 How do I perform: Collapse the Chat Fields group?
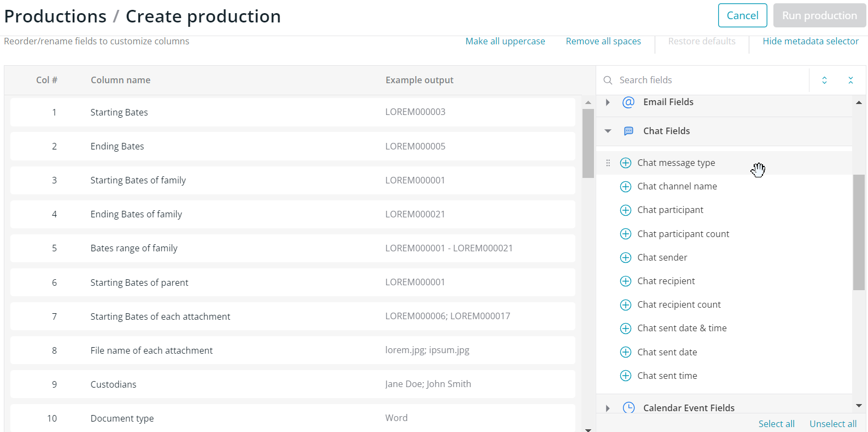[x=608, y=131]
